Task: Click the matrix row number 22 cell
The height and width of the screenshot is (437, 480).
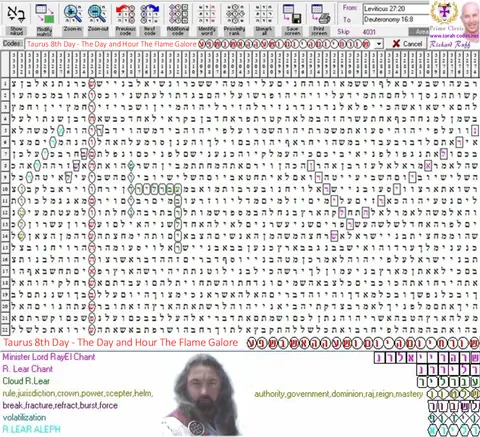Action: [5, 330]
